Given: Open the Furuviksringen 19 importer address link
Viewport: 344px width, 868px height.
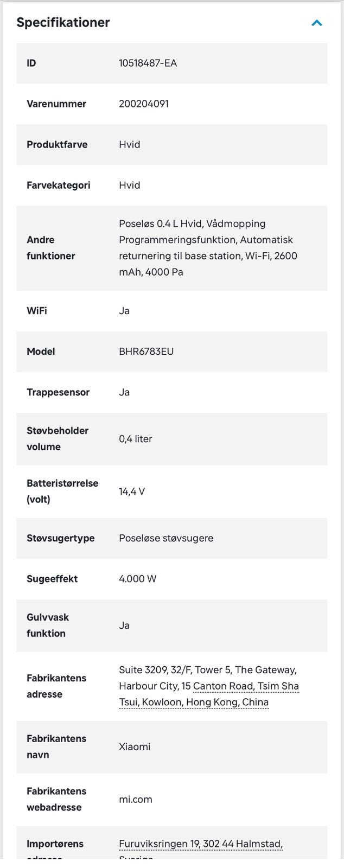Looking at the screenshot, I should 201,844.
